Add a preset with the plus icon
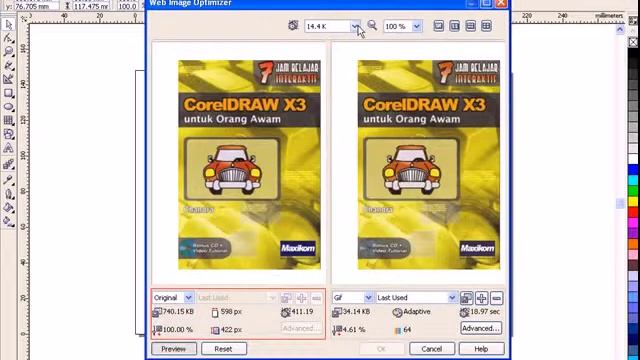 coord(482,298)
